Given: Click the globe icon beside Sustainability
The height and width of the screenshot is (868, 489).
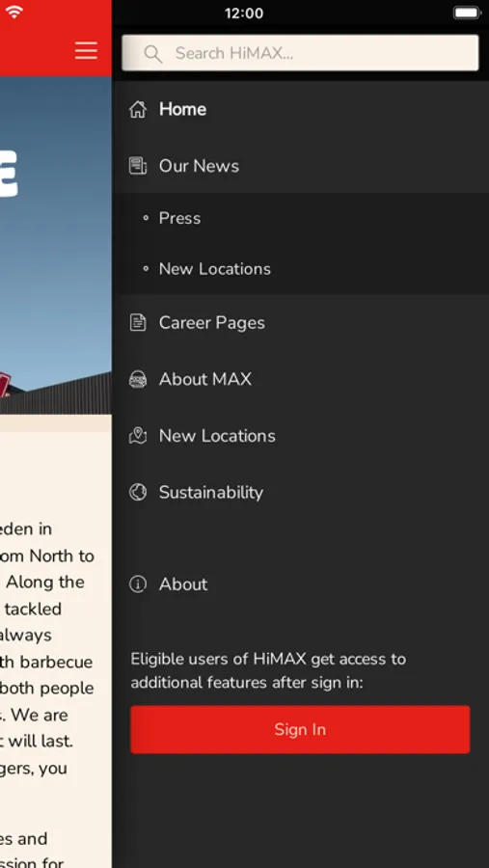Looking at the screenshot, I should click(138, 492).
